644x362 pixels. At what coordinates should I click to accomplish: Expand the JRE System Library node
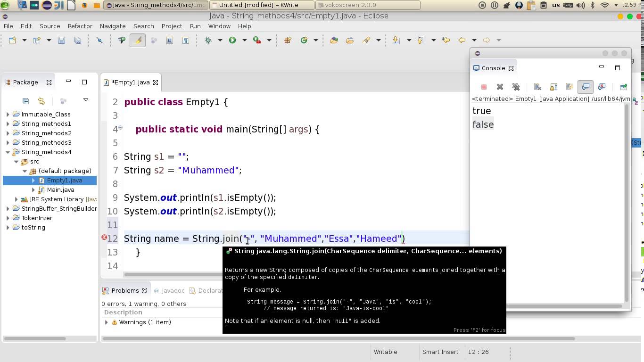tap(16, 199)
